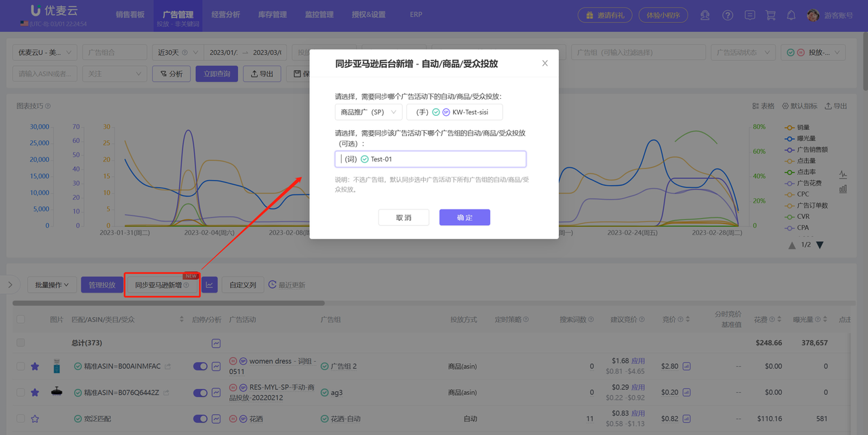Viewport: 868px width, 435px height.
Task: Unstar the B076Q6442Z row
Action: 35,393
